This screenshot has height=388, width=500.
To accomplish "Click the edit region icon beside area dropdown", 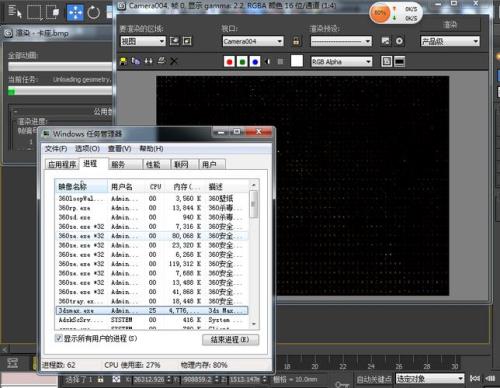I will pos(174,41).
